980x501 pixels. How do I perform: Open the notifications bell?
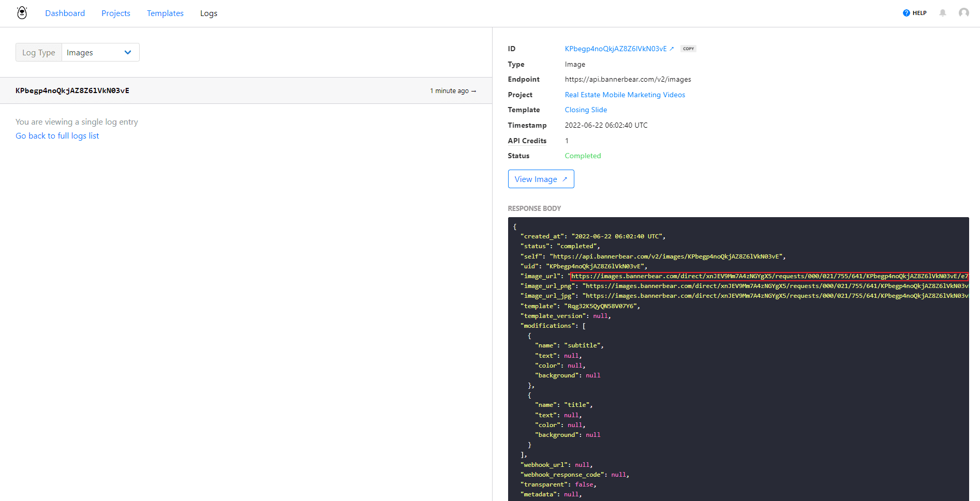click(943, 13)
